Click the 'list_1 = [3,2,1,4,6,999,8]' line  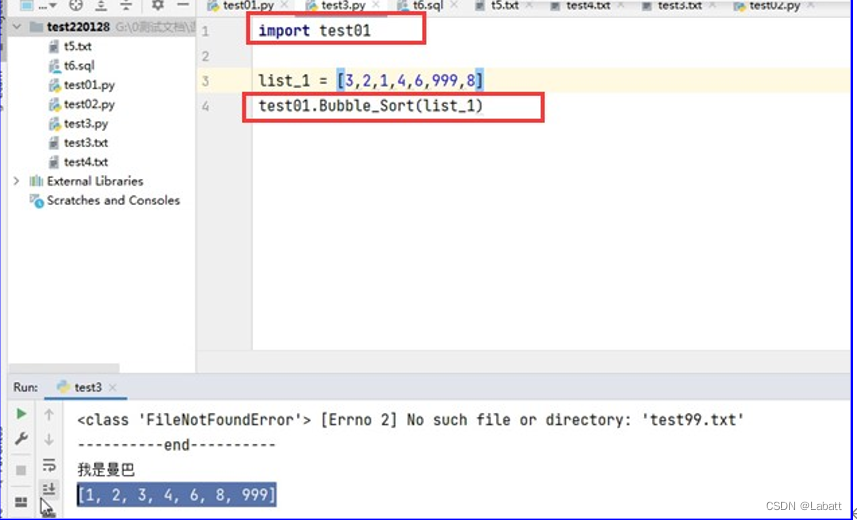tap(371, 81)
